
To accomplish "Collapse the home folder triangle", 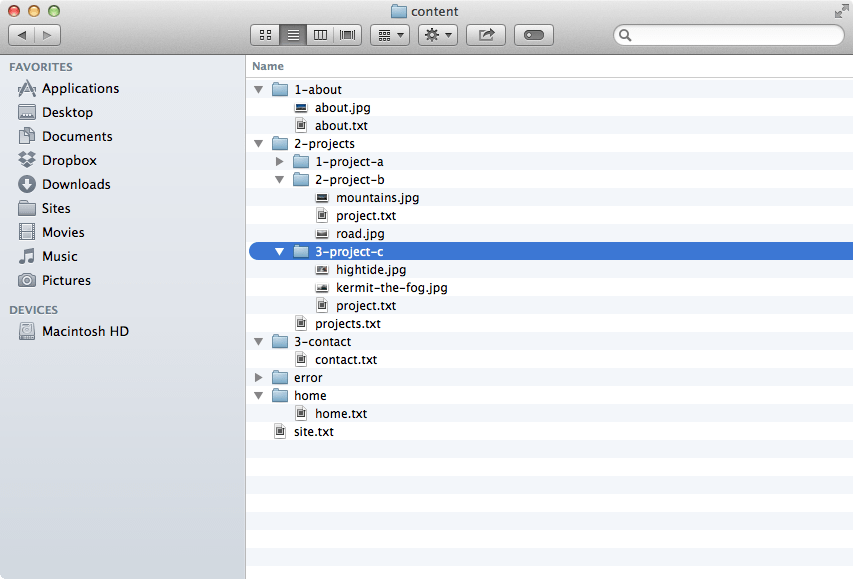I will (x=258, y=396).
